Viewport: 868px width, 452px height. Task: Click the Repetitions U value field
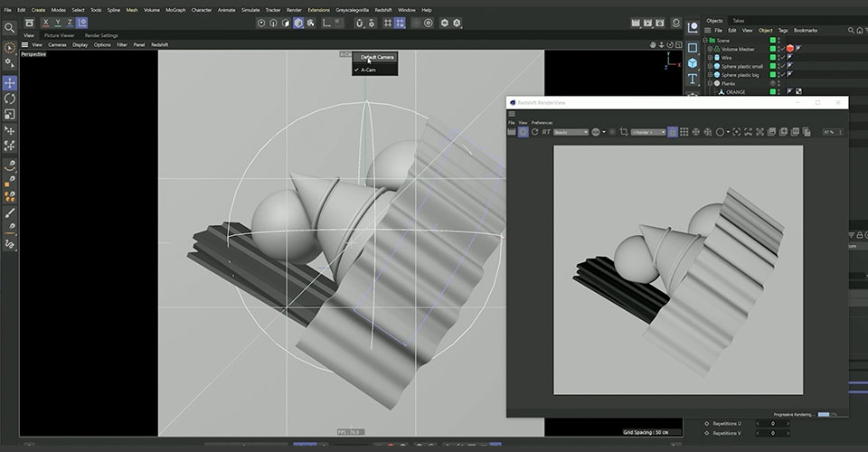click(773, 424)
